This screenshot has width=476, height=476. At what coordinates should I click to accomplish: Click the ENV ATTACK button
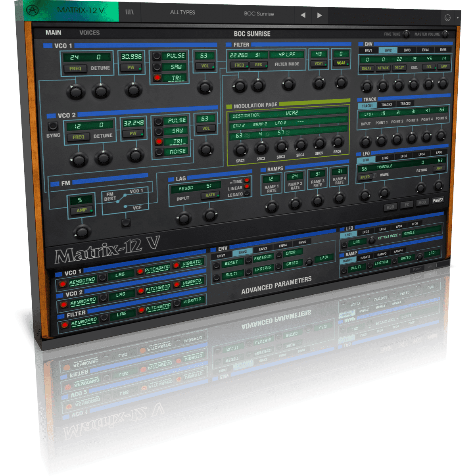point(383,68)
